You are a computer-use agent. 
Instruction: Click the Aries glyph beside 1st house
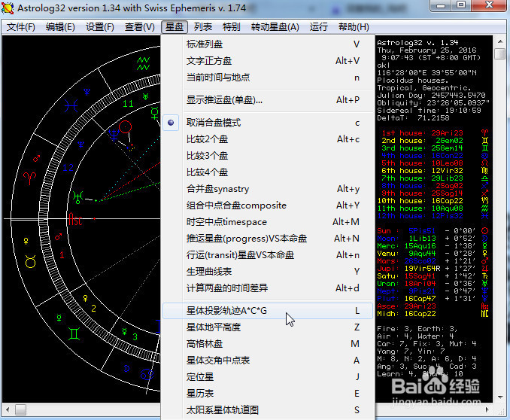(484, 133)
